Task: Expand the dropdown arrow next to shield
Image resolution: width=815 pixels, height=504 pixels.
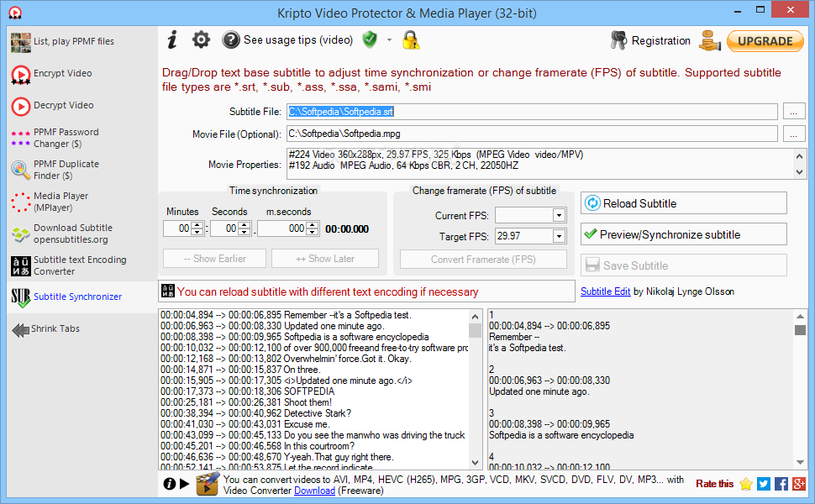Action: click(x=389, y=40)
